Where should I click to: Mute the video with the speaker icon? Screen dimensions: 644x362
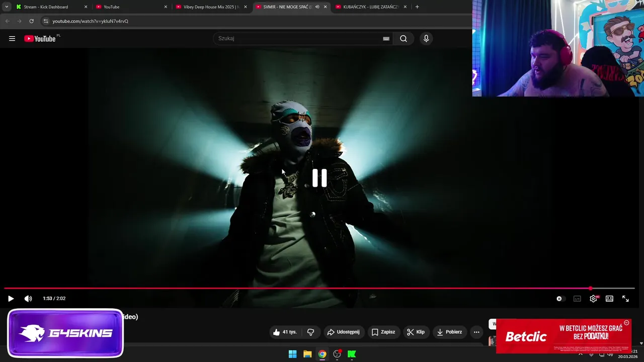tap(28, 299)
